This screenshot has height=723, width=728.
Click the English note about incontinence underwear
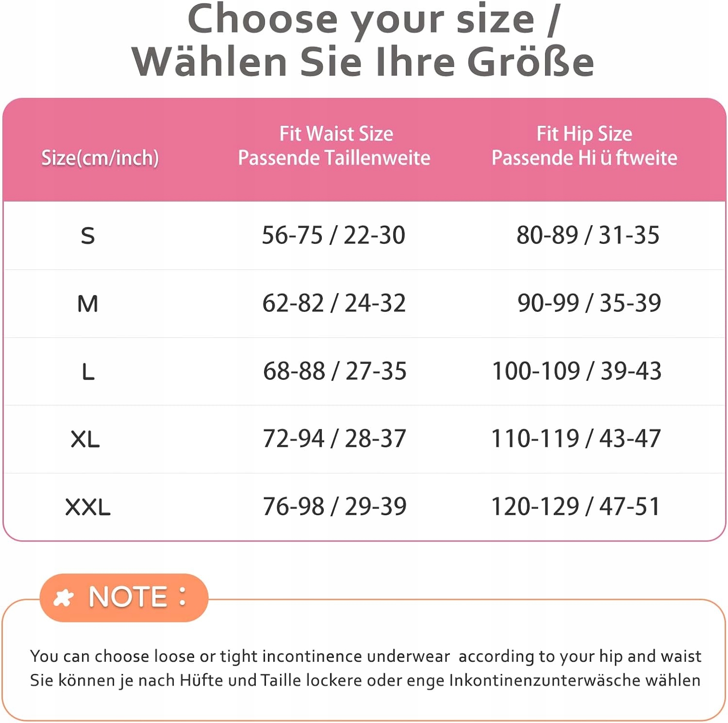(365, 656)
